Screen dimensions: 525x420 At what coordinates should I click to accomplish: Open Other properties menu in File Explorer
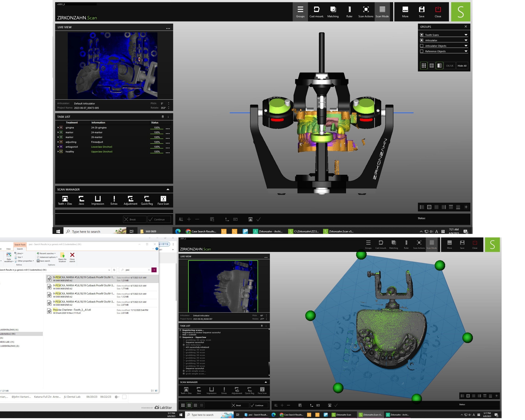click(x=24, y=261)
